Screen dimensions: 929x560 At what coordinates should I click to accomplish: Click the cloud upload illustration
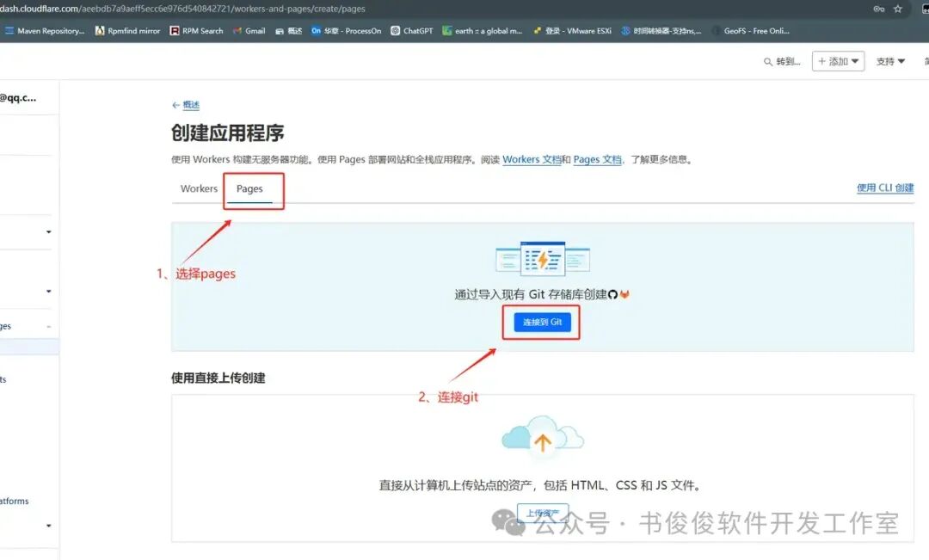(542, 435)
